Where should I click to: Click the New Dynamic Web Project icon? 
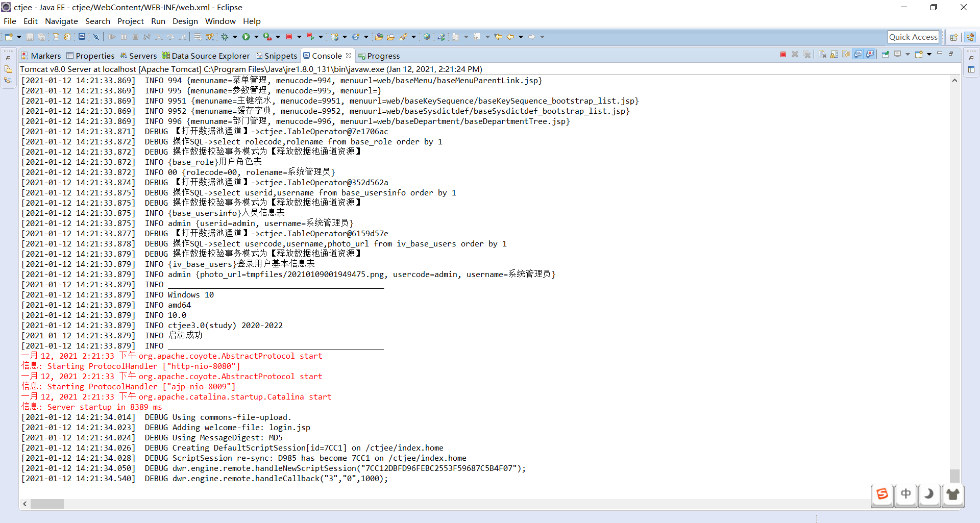(335, 37)
